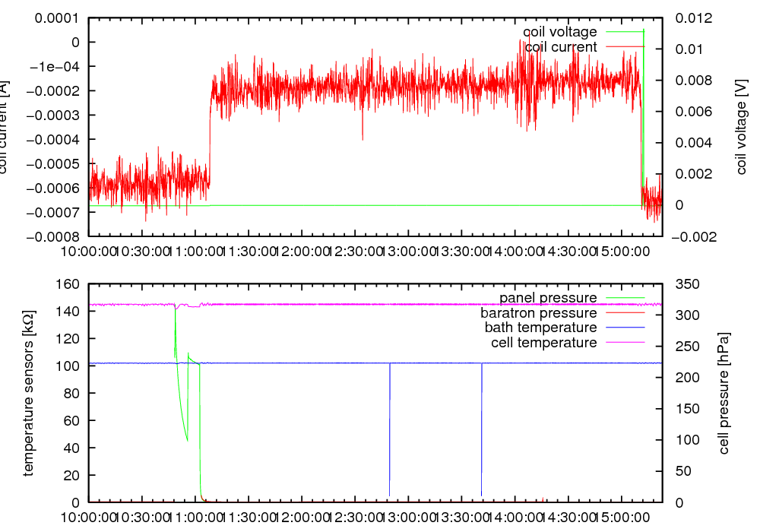The width and height of the screenshot is (760, 532).
Task: Select the green panel pressure legend line sample
Action: (x=623, y=297)
